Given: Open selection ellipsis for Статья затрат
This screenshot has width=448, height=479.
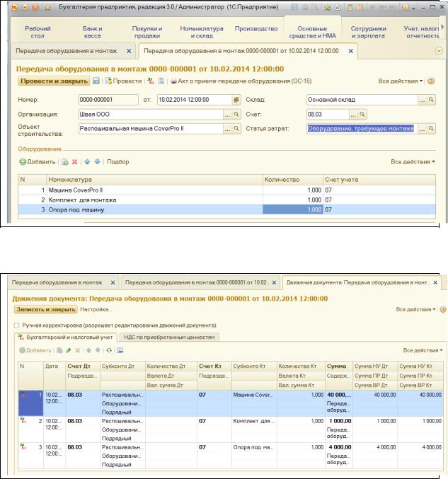Looking at the screenshot, I should 422,129.
